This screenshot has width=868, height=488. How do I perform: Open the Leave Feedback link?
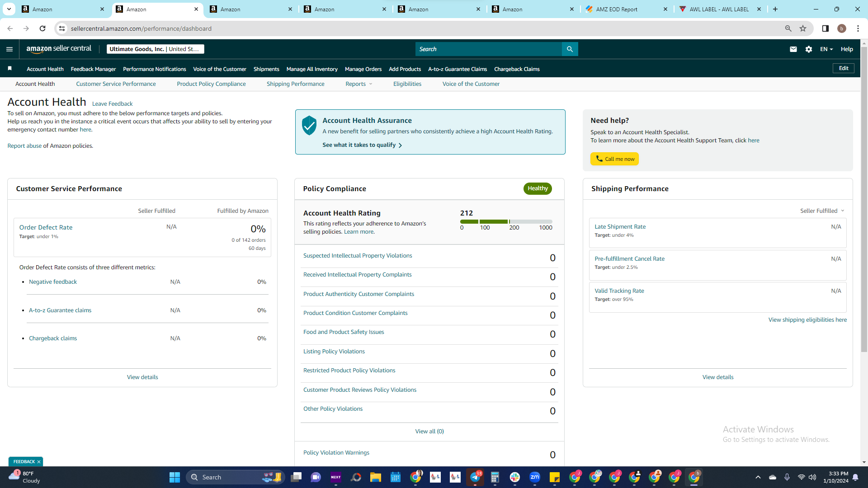[112, 104]
